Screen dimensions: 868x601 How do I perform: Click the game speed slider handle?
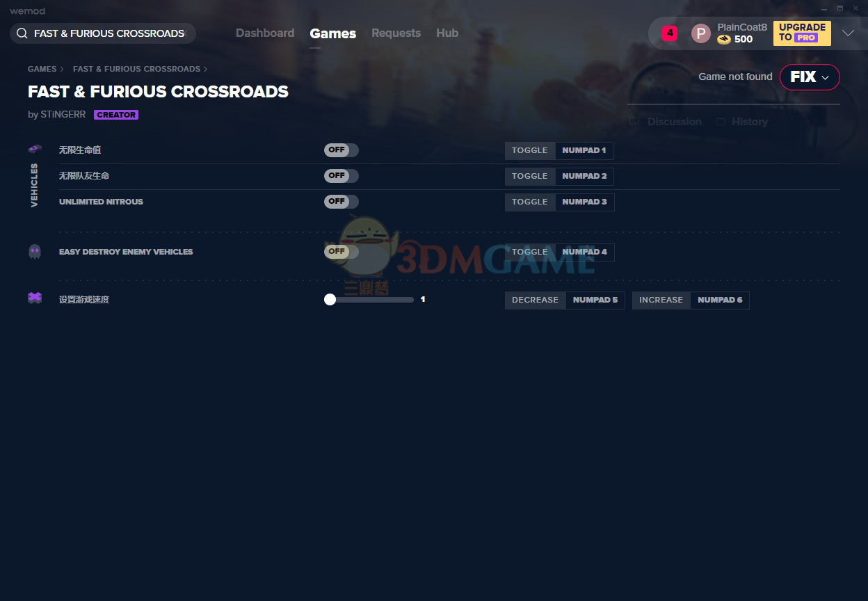pos(330,300)
